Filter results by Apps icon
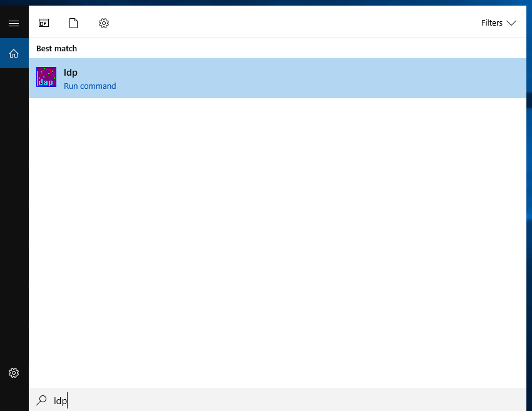Viewport: 532px width, 411px height. point(44,23)
